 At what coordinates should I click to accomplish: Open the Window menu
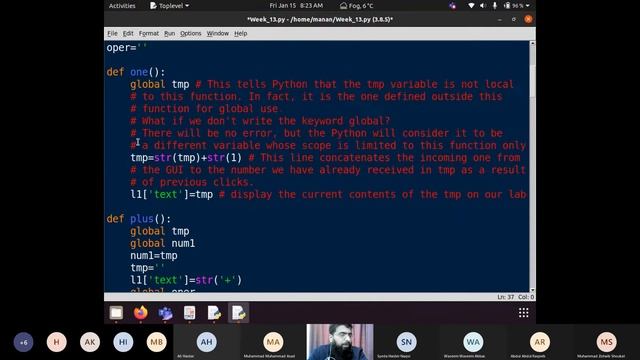coord(218,33)
